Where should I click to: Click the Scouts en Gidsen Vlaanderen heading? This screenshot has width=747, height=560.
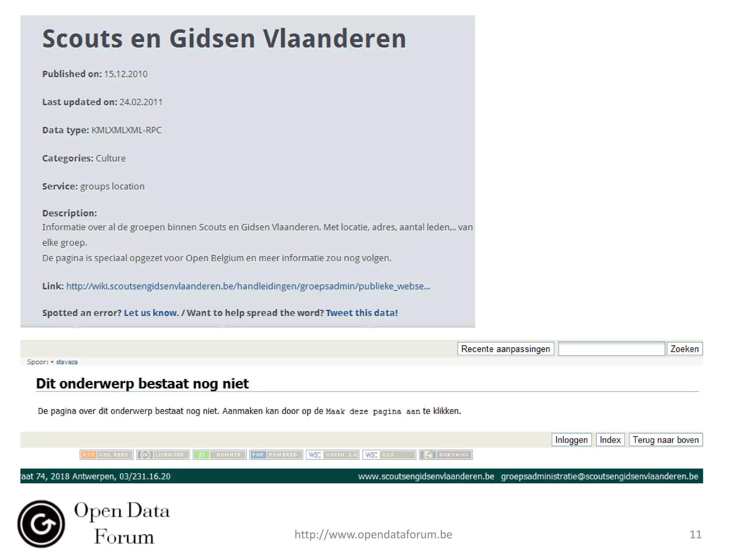pyautogui.click(x=224, y=39)
